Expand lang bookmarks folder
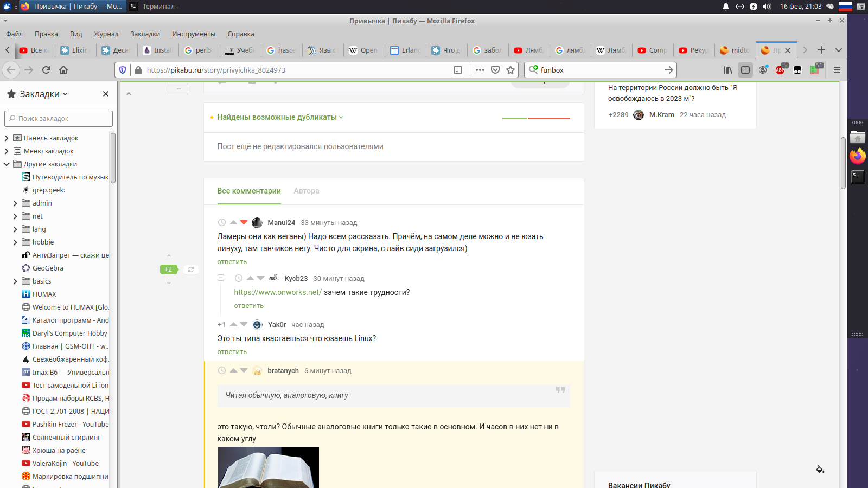868x488 pixels. point(15,229)
